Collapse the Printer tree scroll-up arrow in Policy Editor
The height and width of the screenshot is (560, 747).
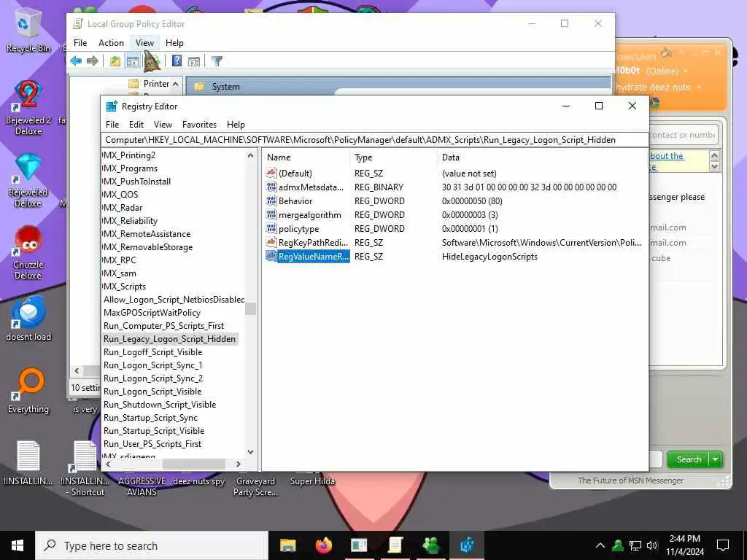(x=175, y=84)
